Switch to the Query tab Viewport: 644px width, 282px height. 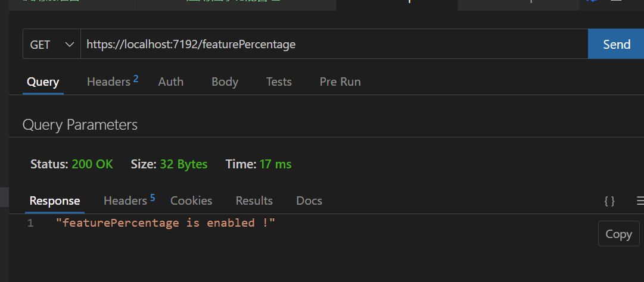point(43,82)
